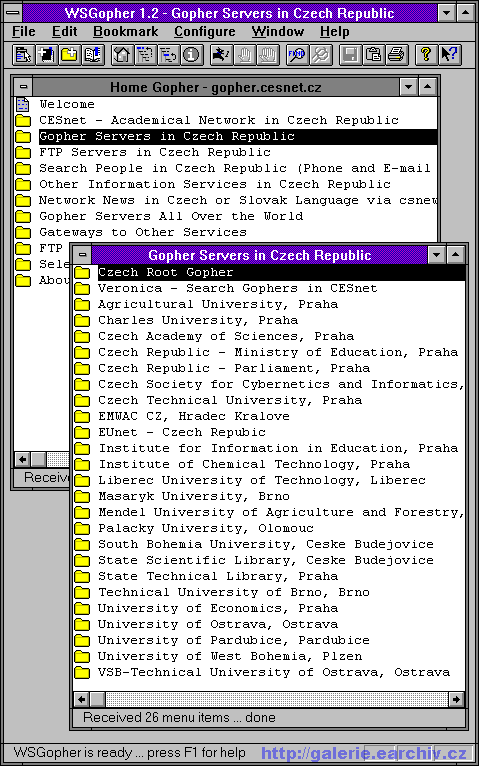Click the back-arrow tree toolbar icon
Image resolution: width=479 pixels, height=766 pixels.
(168, 55)
